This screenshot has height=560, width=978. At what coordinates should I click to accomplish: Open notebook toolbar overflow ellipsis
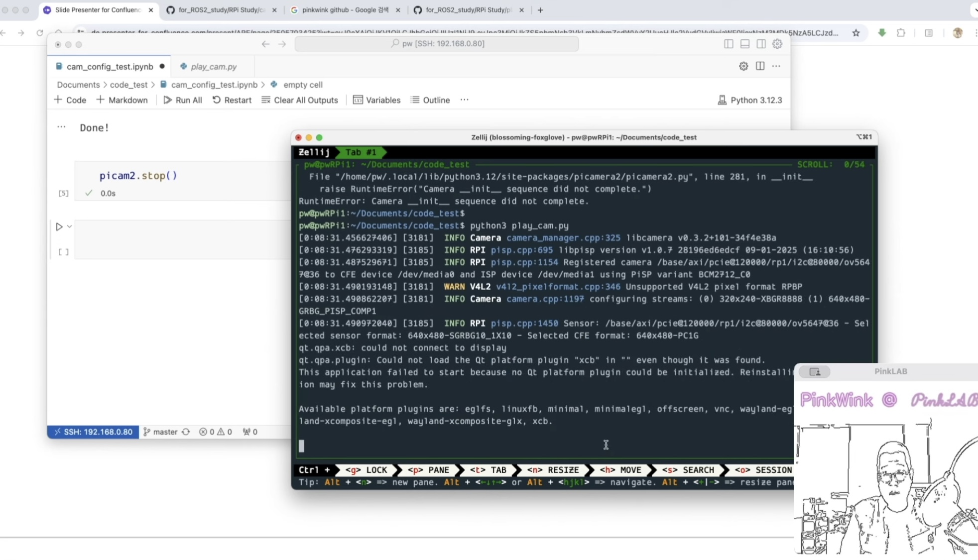(x=464, y=100)
